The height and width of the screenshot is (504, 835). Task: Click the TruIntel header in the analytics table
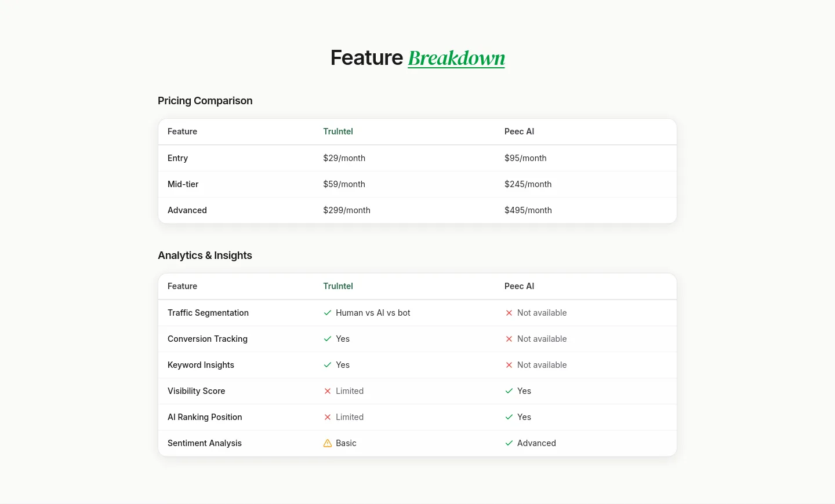[338, 286]
